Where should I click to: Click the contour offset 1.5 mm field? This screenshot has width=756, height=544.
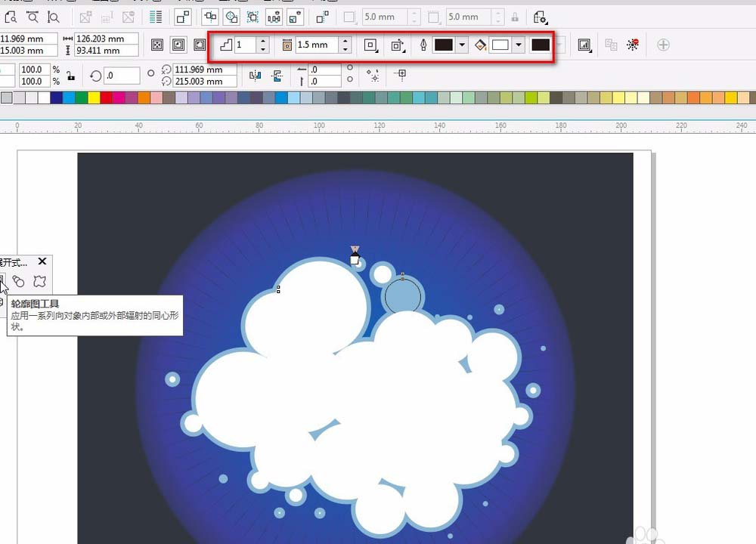click(318, 45)
